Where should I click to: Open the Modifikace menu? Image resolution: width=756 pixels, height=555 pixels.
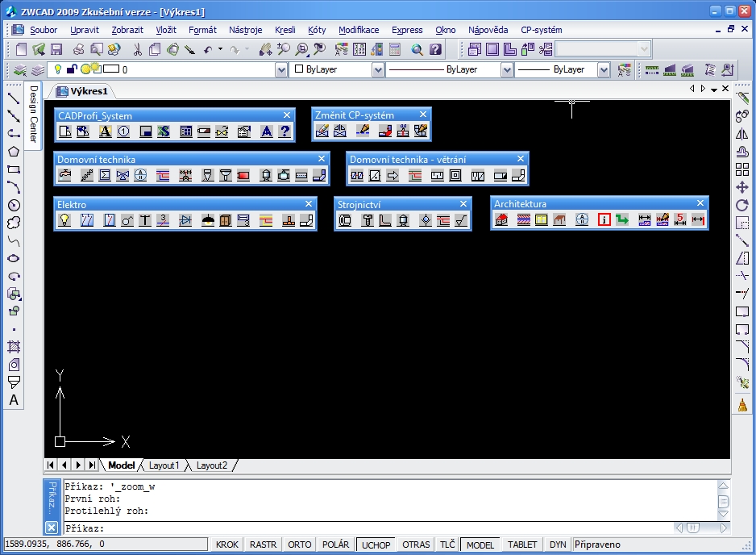point(359,30)
